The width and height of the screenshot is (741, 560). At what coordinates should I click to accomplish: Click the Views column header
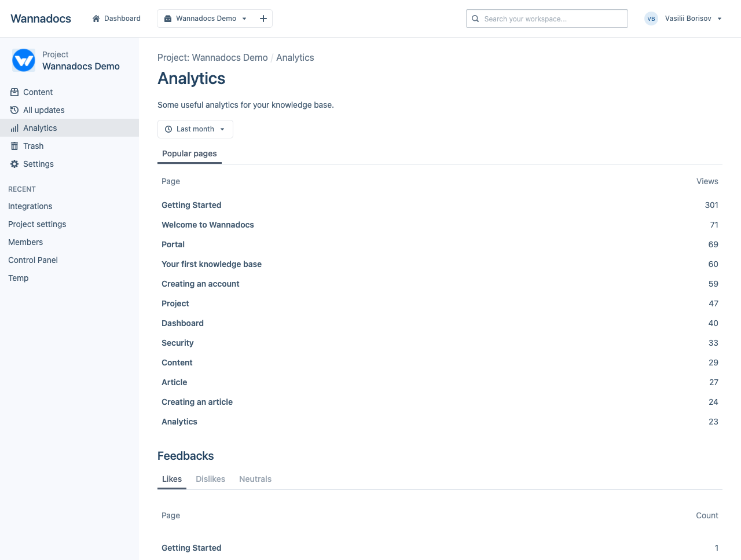point(707,181)
